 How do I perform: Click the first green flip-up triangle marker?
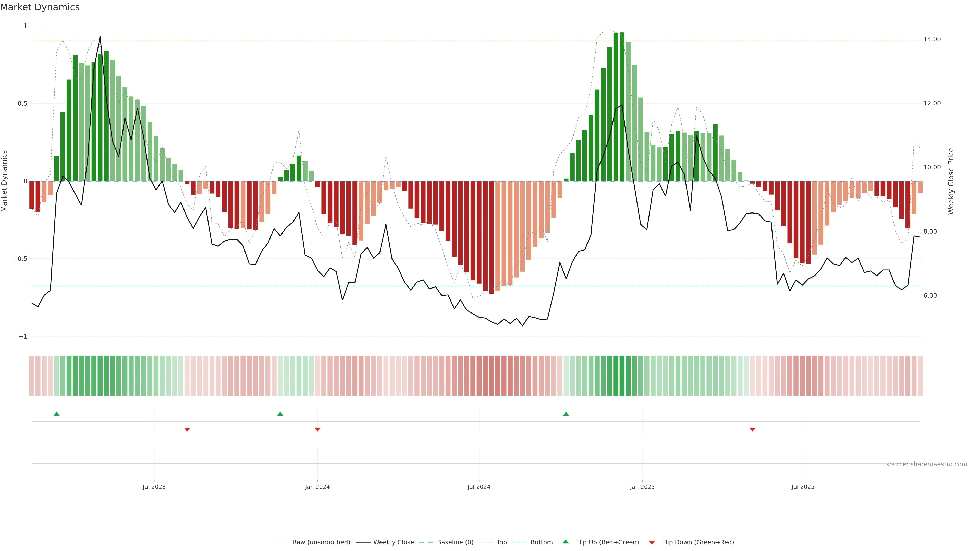pos(57,414)
